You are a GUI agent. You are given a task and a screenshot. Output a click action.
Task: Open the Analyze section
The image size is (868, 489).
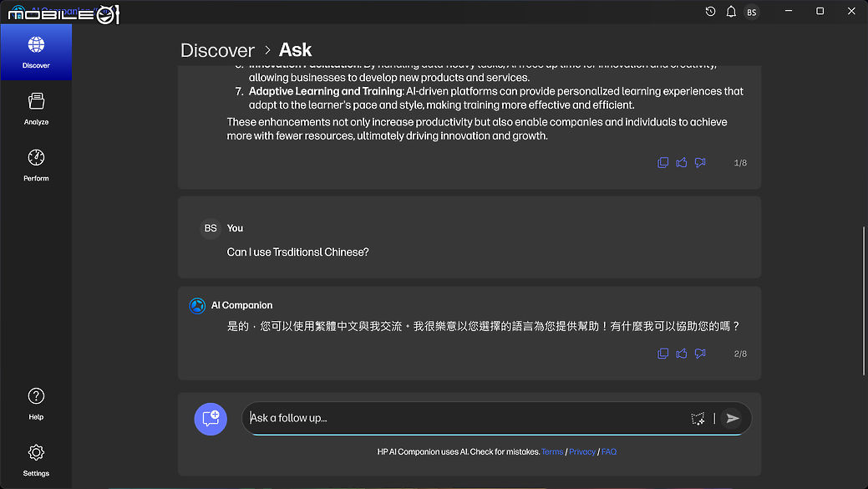[x=36, y=110]
